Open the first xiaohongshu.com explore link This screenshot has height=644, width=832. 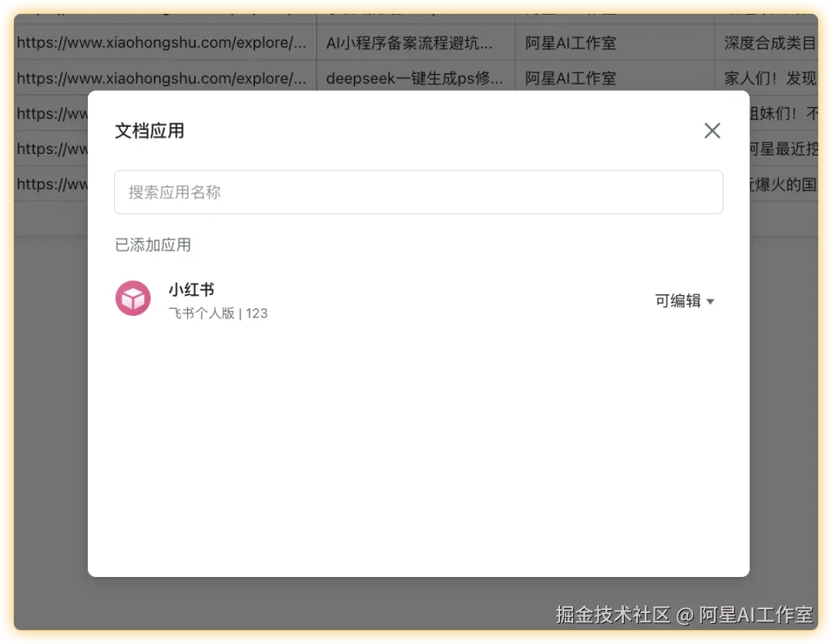(x=164, y=42)
